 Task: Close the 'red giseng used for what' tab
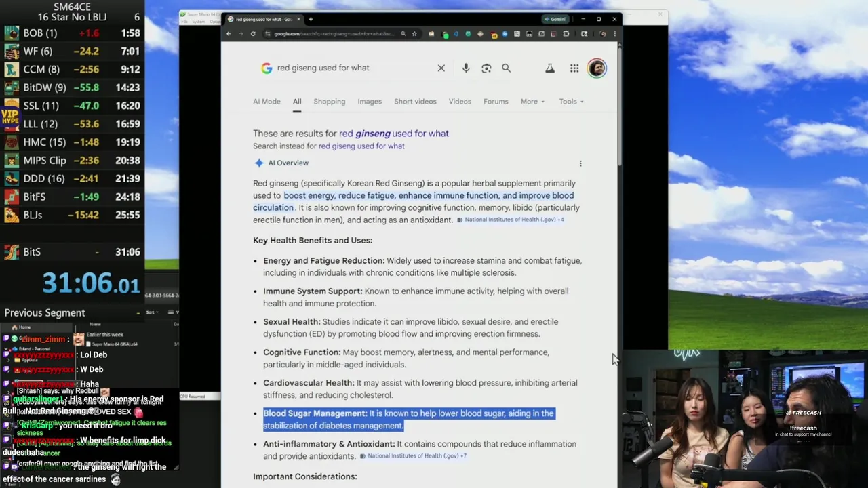click(298, 19)
